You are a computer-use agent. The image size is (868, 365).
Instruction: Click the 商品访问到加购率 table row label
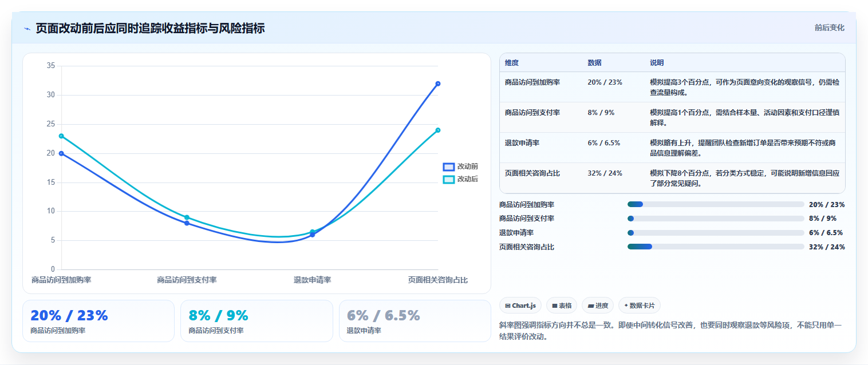[532, 82]
